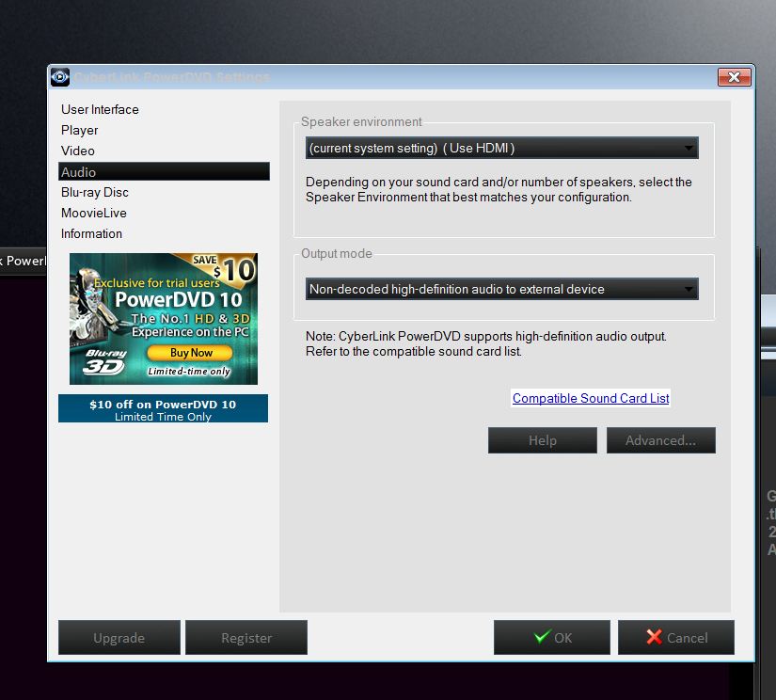
Task: Cancel the settings dialog
Action: 676,638
